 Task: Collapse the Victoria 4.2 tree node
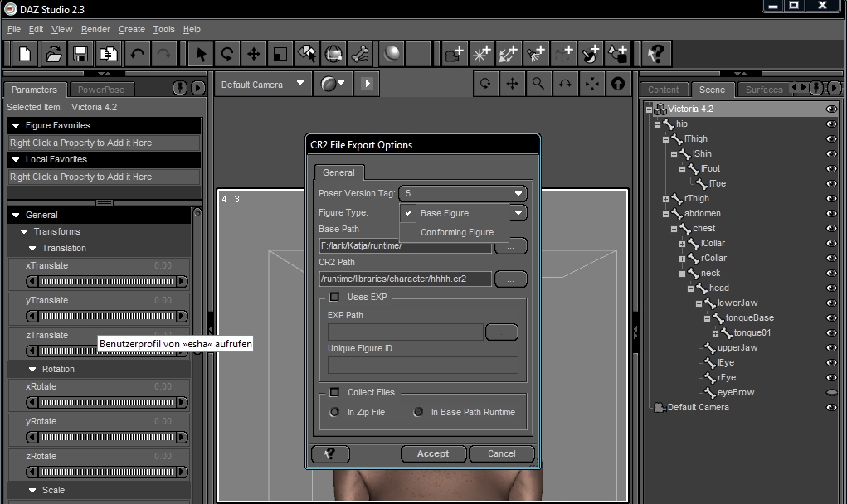coord(649,109)
